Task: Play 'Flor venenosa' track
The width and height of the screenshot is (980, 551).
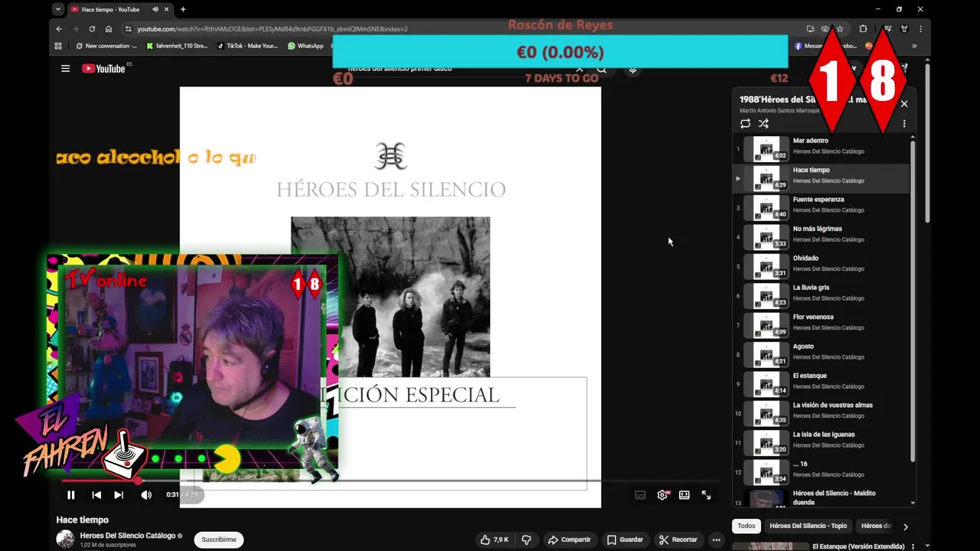Action: point(822,325)
